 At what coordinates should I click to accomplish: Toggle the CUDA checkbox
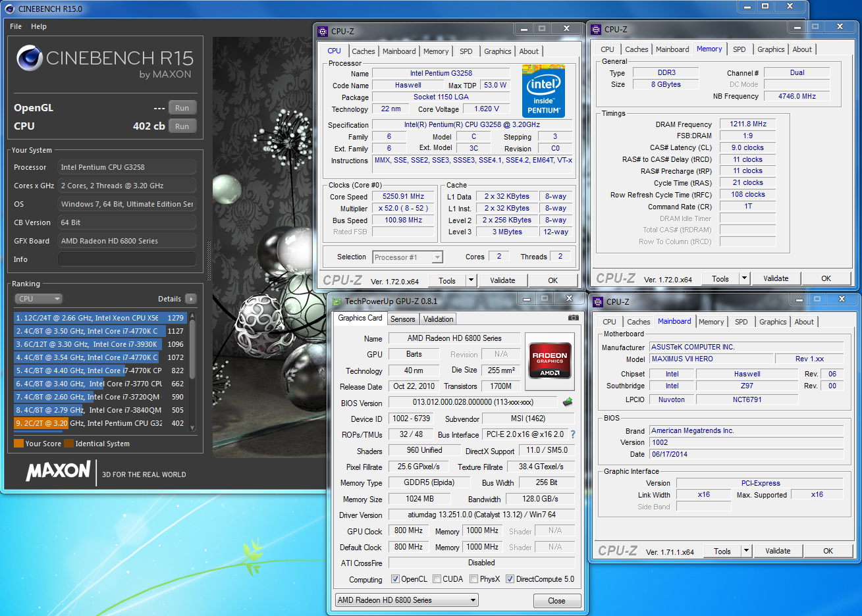click(437, 579)
